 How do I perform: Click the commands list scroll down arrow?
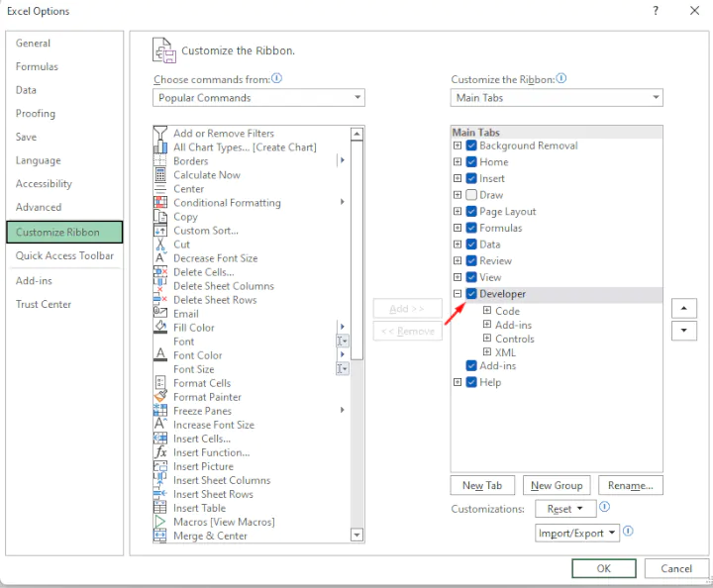(356, 535)
